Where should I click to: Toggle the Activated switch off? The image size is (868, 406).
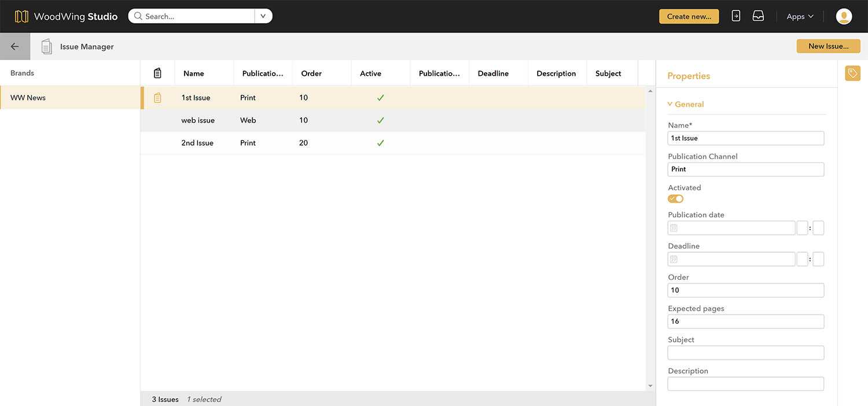[x=675, y=199]
